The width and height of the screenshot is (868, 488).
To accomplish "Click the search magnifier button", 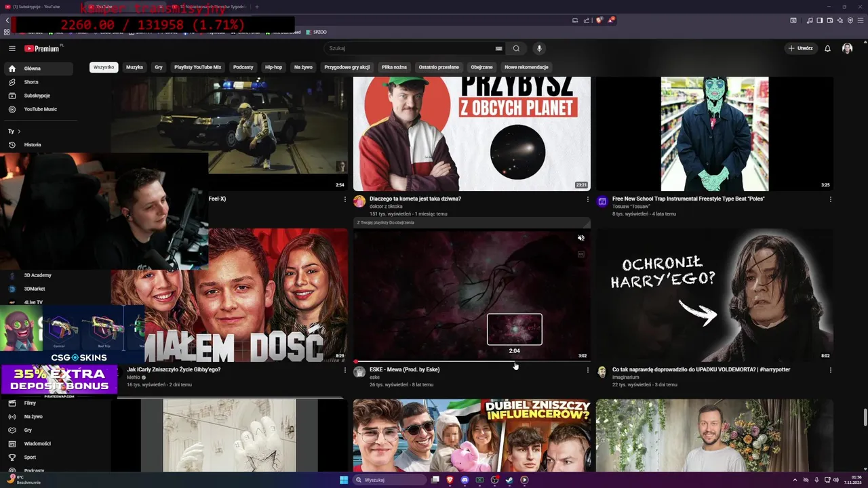I will 516,48.
